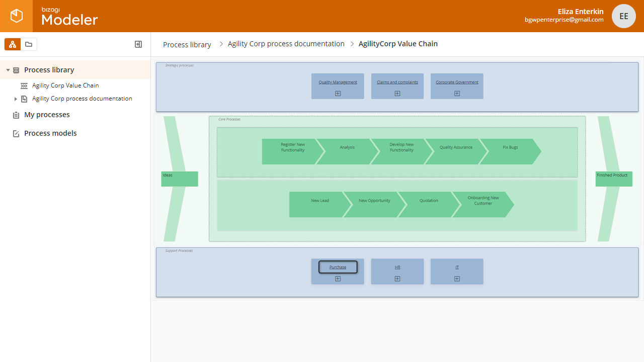The width and height of the screenshot is (644, 362).
Task: Click the Core Processes lane label
Action: click(229, 119)
